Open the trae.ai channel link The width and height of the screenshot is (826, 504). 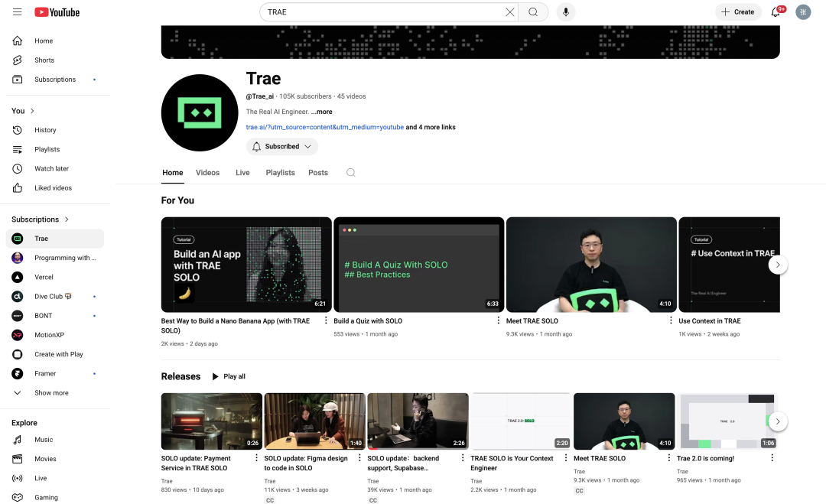(x=324, y=127)
